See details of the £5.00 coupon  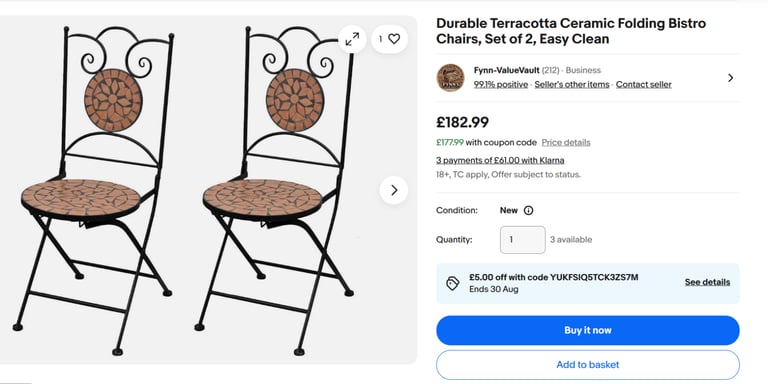707,282
